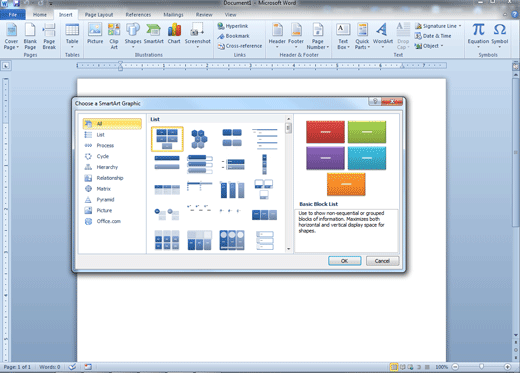Click Cancel in SmartArt dialog

(x=382, y=261)
